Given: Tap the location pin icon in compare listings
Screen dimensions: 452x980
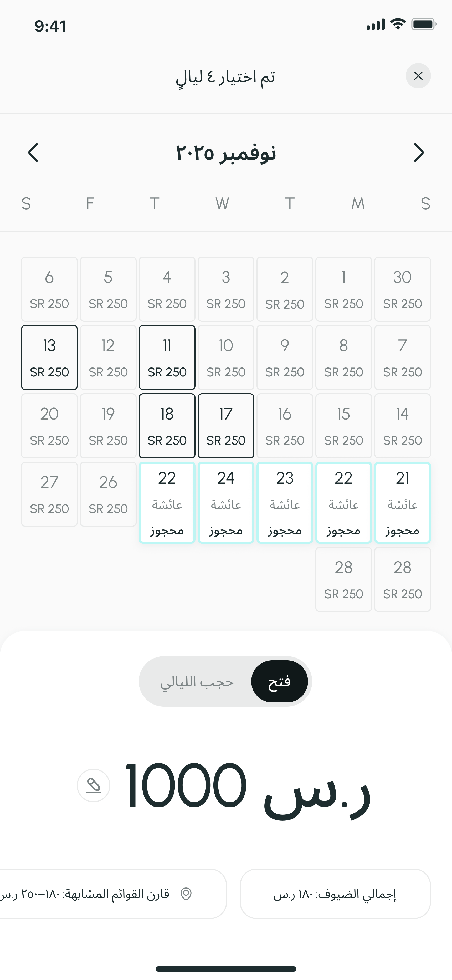Looking at the screenshot, I should click(186, 894).
